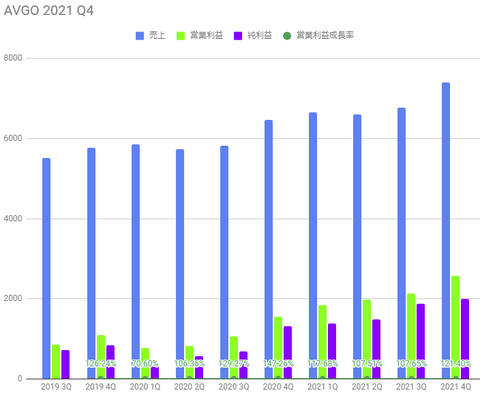The image size is (480, 395).
Task: Click the 8000 y-axis label
Action: pyautogui.click(x=13, y=58)
